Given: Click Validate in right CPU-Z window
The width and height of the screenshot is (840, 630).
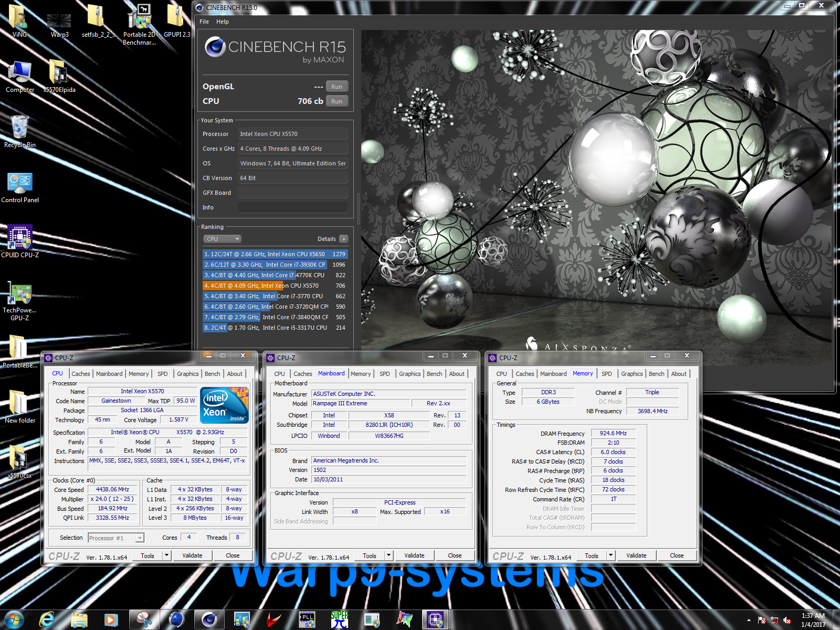Looking at the screenshot, I should 636,555.
